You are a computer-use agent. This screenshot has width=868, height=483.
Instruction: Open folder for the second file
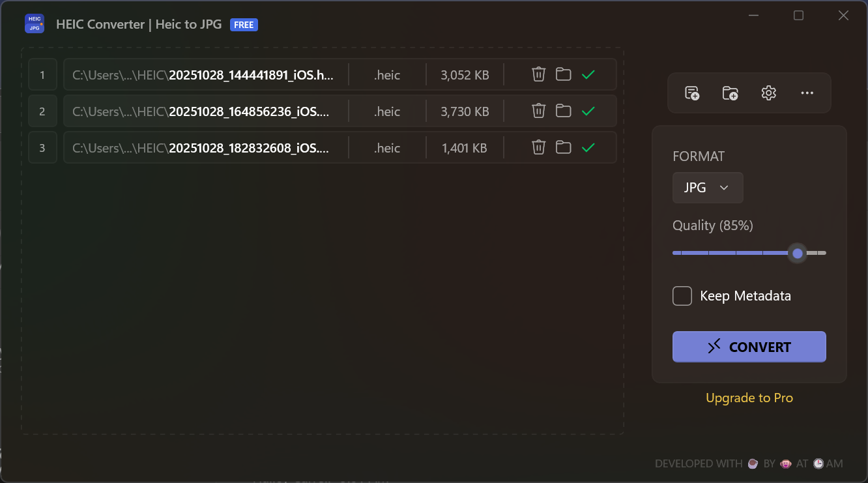point(563,111)
